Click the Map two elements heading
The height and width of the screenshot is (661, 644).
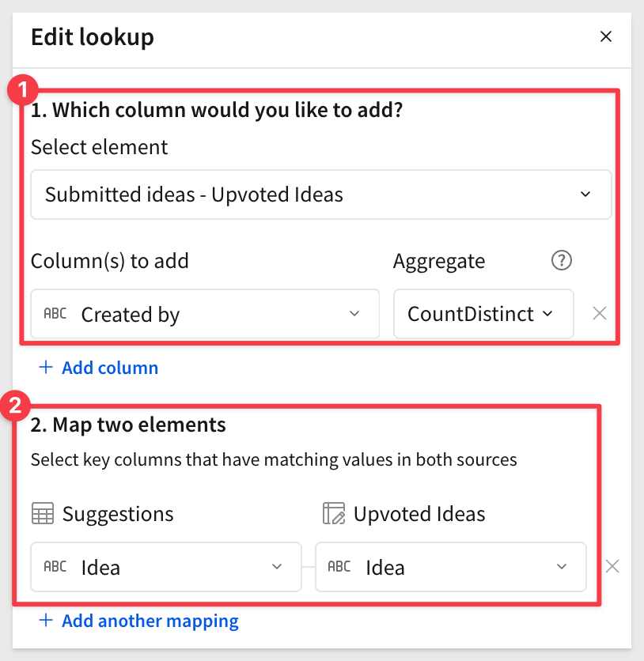click(x=128, y=425)
